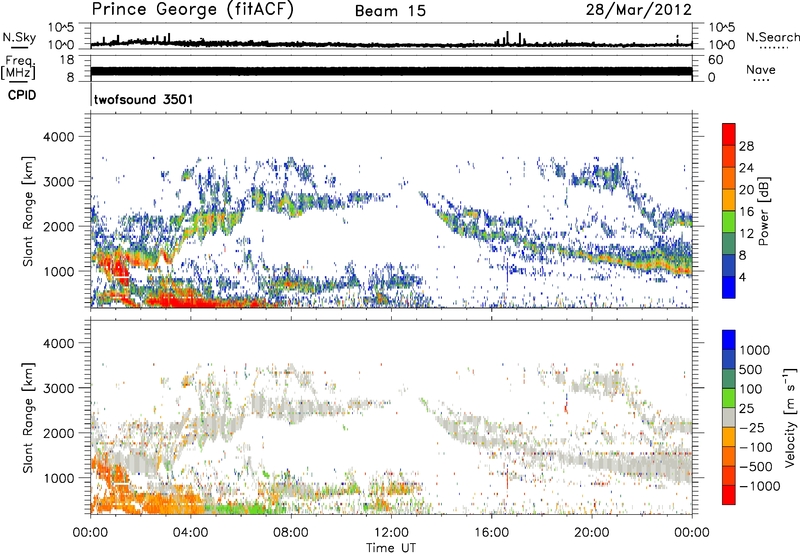
Task: Click the 'Velocity [m s-1]' color bar title
Action: click(x=790, y=417)
